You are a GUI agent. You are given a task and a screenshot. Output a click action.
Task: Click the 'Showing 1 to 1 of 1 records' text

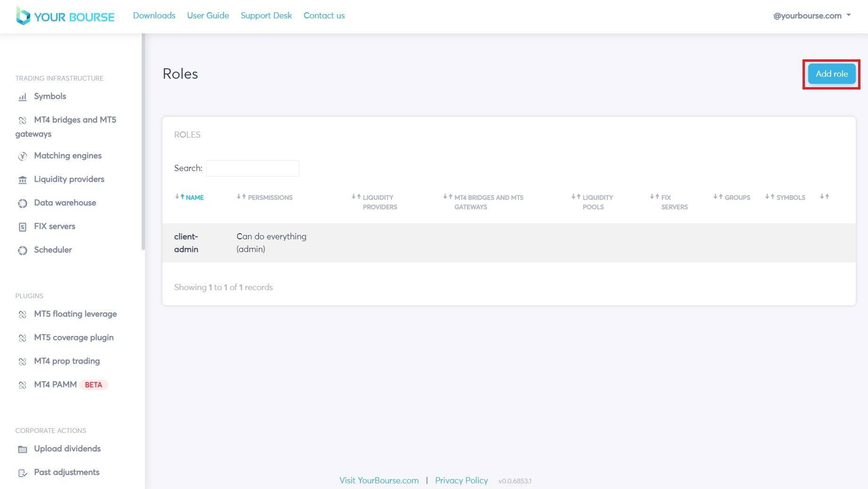coord(224,287)
